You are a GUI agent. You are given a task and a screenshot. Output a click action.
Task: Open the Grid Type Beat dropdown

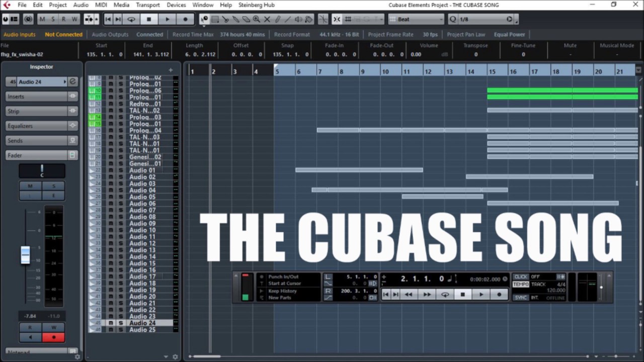(x=417, y=19)
